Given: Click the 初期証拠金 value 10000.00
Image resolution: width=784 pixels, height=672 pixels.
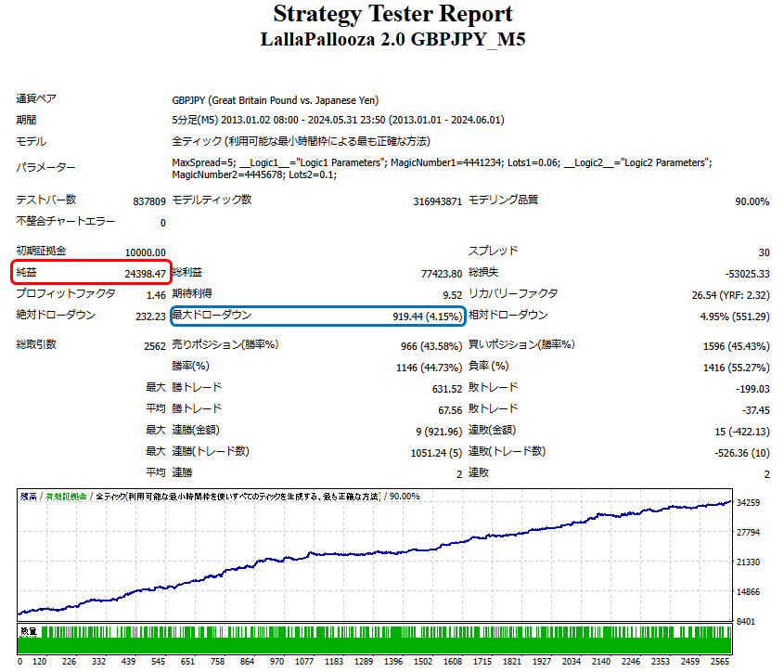Looking at the screenshot, I should [x=145, y=252].
